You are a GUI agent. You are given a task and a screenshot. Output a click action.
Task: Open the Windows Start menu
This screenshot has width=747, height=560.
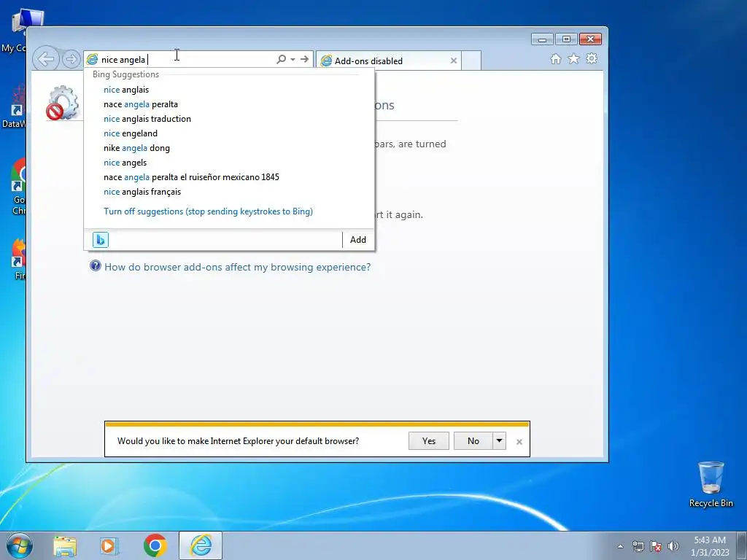20,545
